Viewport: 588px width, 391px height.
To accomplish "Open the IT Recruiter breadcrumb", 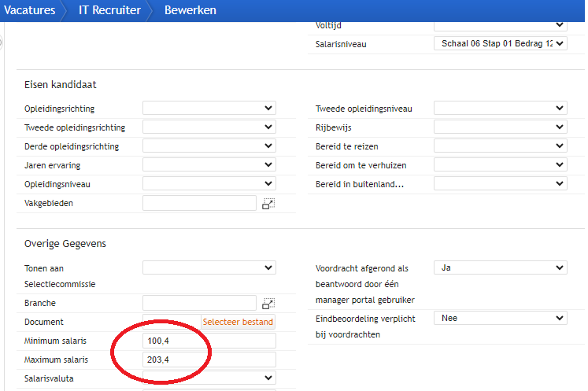I will pyautogui.click(x=109, y=10).
